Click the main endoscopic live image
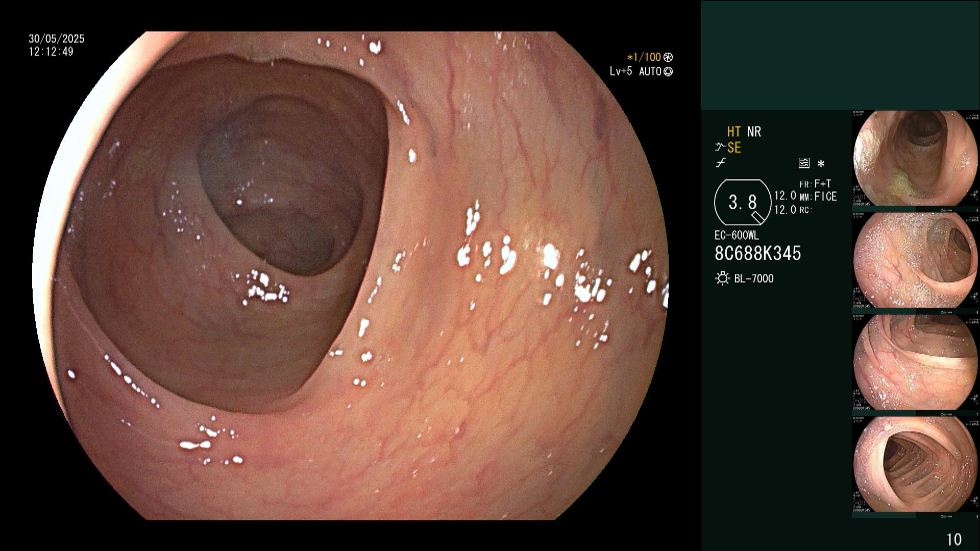Viewport: 980px width, 551px height. [x=351, y=275]
